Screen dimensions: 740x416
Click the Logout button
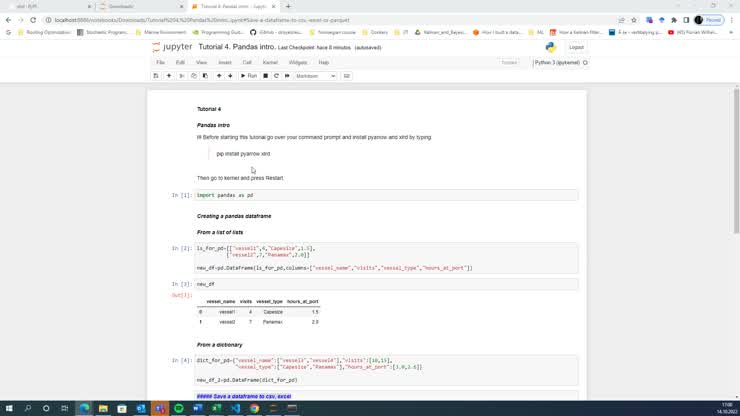point(576,47)
